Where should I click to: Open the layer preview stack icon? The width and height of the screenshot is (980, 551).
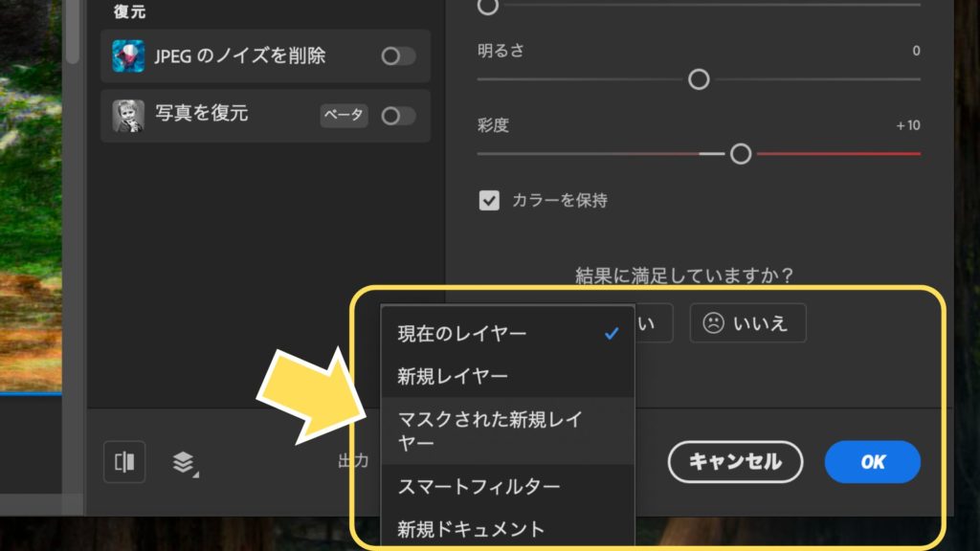pyautogui.click(x=184, y=463)
